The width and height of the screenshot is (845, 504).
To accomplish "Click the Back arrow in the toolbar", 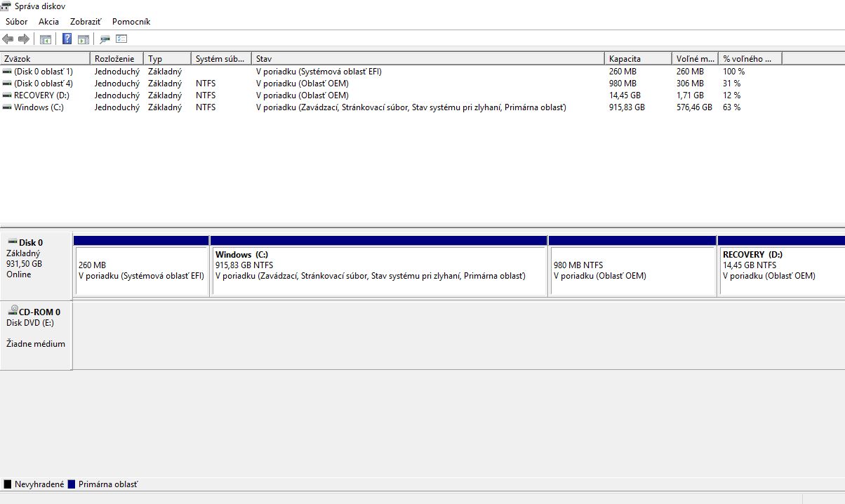I will click(x=8, y=39).
